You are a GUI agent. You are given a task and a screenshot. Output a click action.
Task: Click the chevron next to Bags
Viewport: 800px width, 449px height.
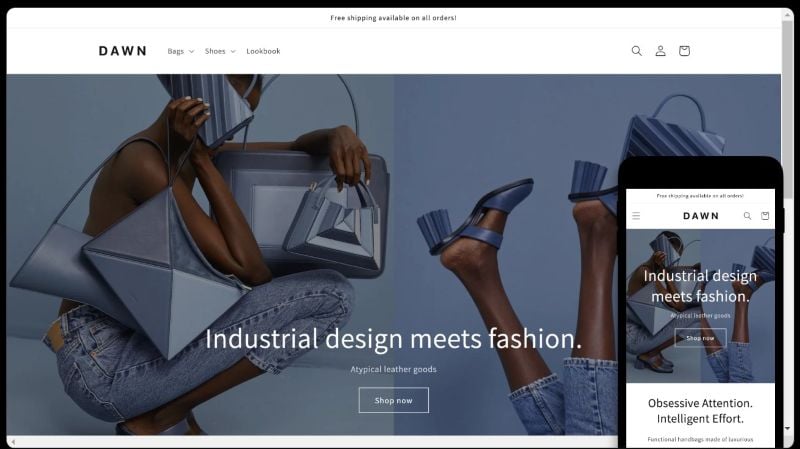pyautogui.click(x=191, y=52)
